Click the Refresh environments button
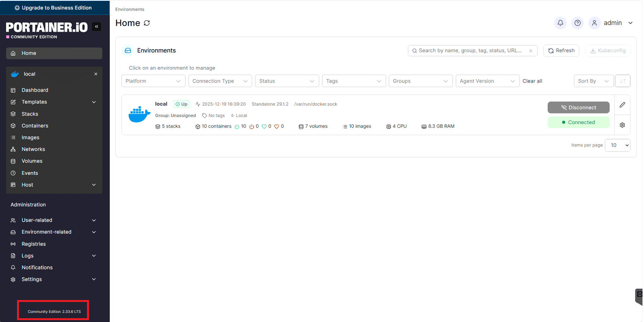644x322 pixels. (x=561, y=51)
